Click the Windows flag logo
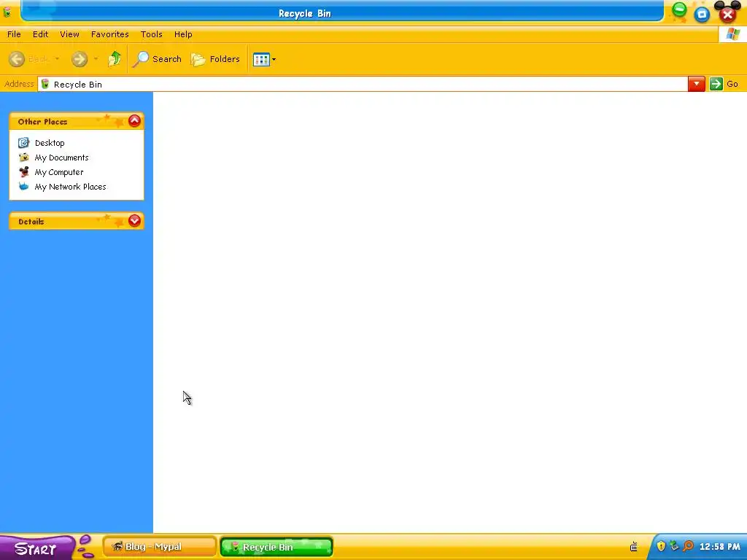 [x=732, y=34]
